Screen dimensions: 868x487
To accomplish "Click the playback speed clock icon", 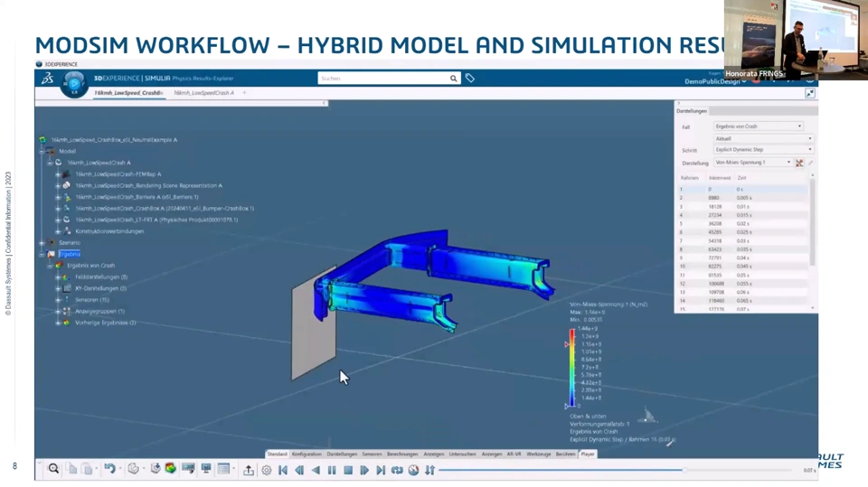I will click(413, 470).
